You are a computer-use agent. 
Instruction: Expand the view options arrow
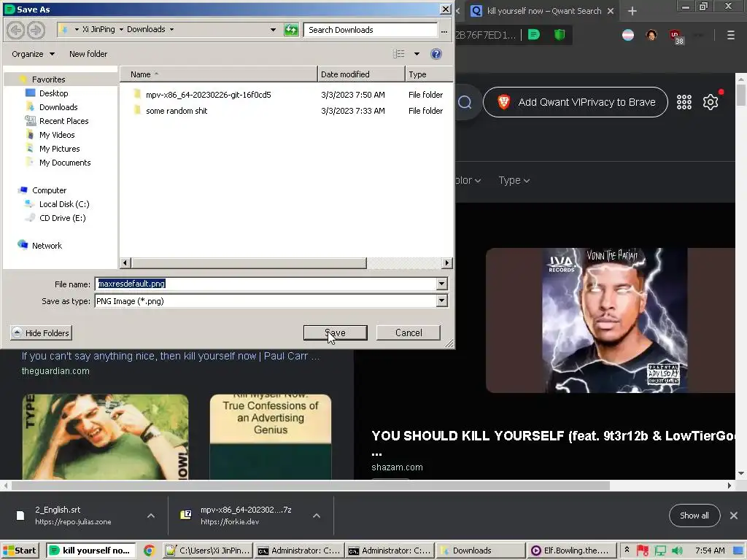pos(417,54)
